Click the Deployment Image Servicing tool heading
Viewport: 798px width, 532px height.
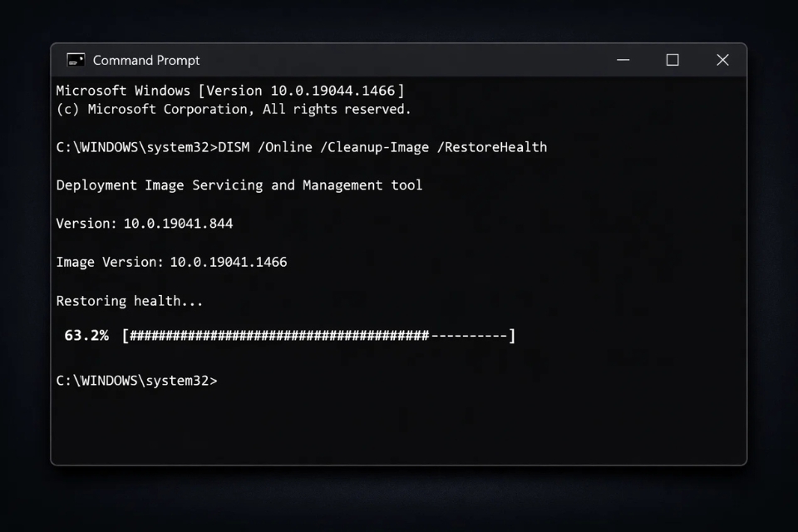point(239,185)
